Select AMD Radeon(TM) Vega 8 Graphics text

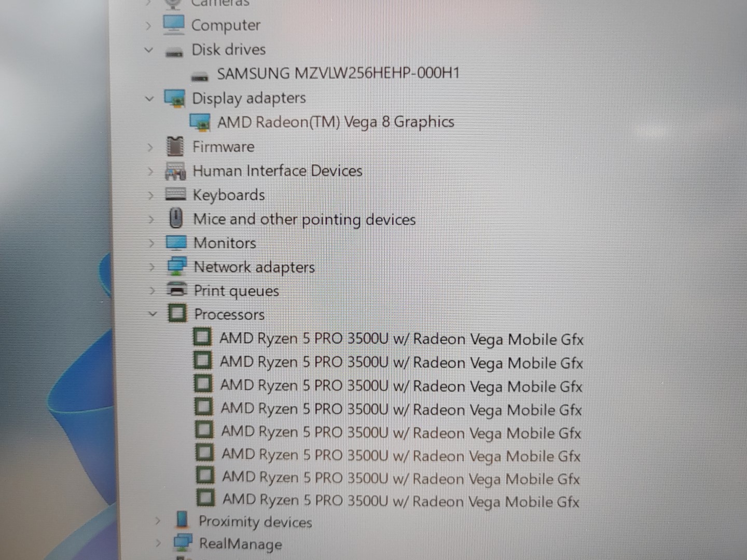point(336,122)
